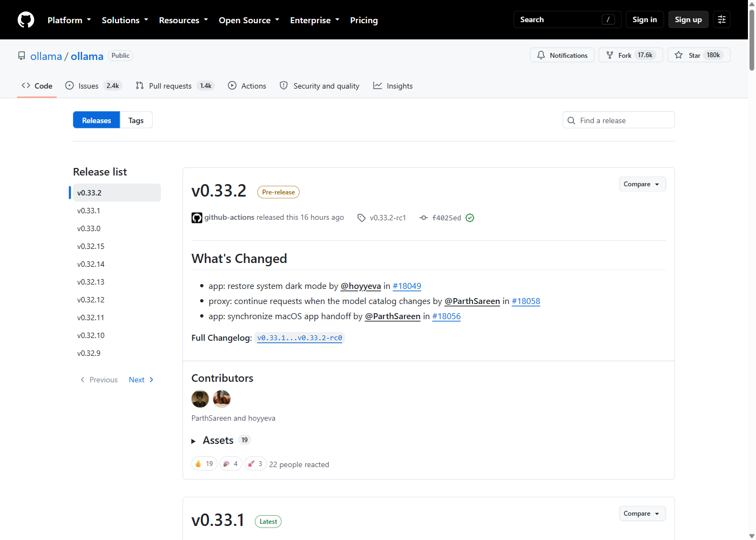Screen dimensions: 756x540
Task: Open the Security and quality tab
Action: pyautogui.click(x=319, y=86)
